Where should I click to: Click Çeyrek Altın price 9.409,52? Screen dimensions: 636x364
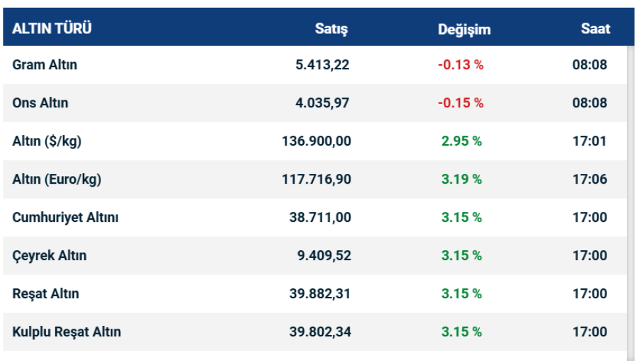coord(324,256)
